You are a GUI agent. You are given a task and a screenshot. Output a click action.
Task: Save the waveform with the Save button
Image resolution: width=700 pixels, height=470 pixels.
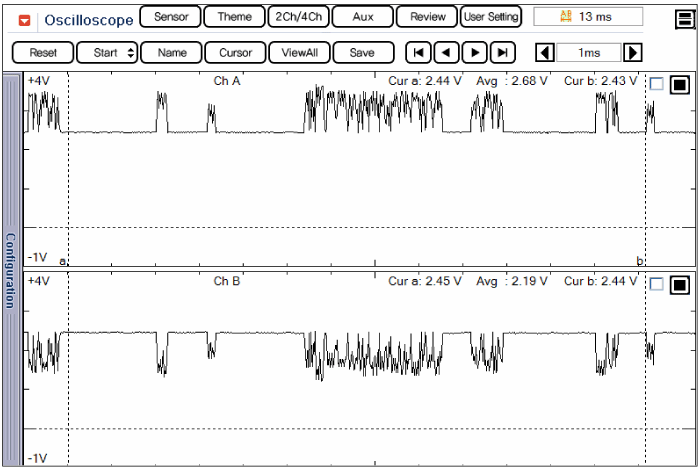point(364,53)
